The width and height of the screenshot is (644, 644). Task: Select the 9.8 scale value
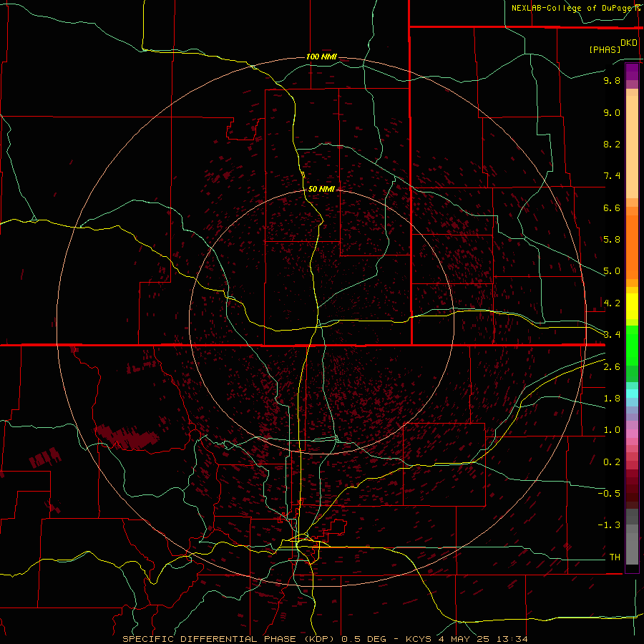tap(612, 80)
